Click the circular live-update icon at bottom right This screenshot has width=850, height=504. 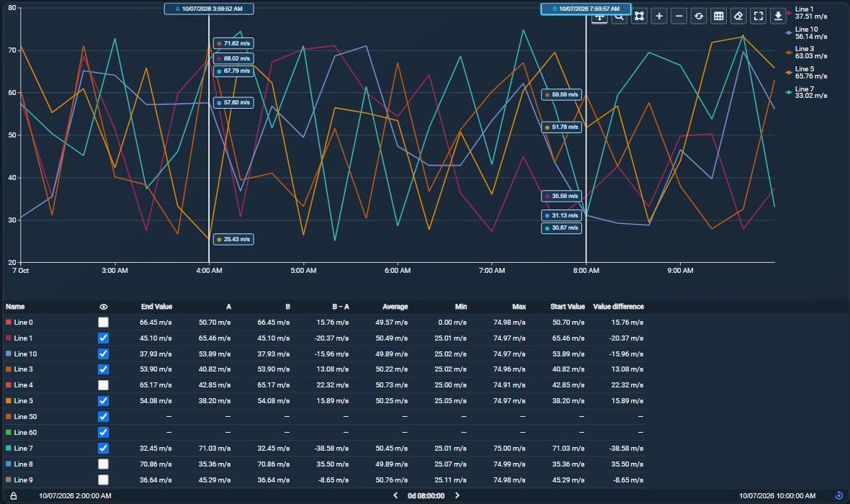point(838,495)
